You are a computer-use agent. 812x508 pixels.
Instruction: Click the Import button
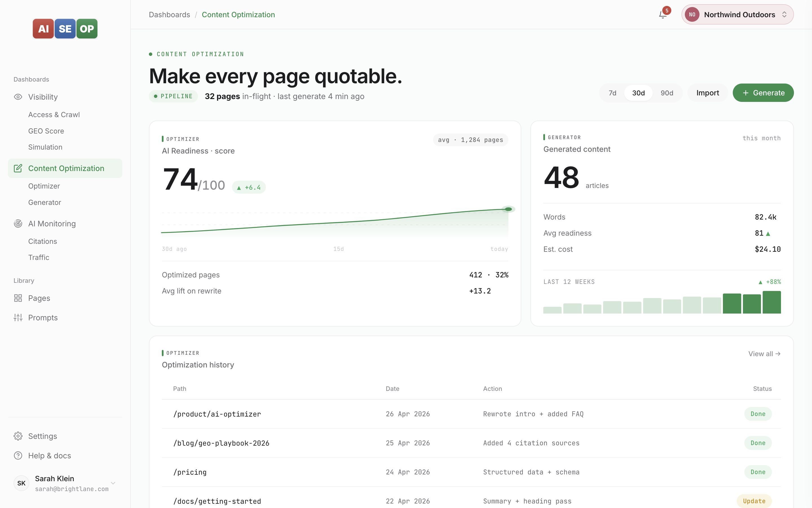point(708,93)
